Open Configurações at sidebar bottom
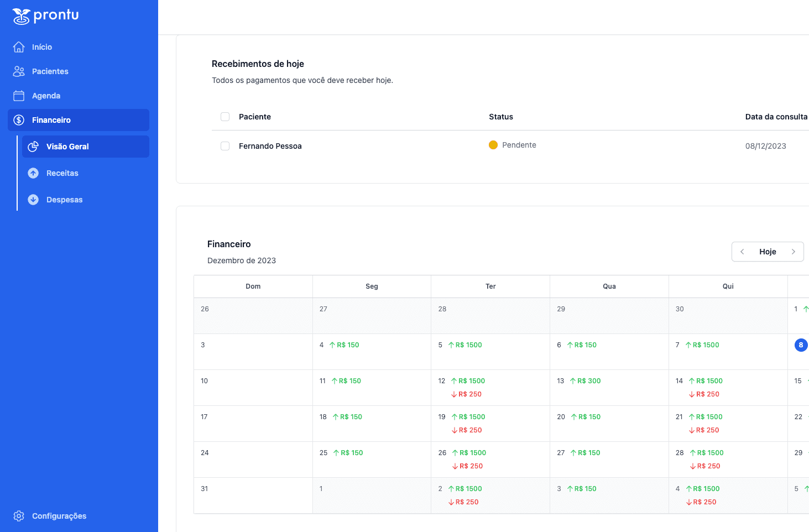Viewport: 809px width, 532px height. point(79,516)
